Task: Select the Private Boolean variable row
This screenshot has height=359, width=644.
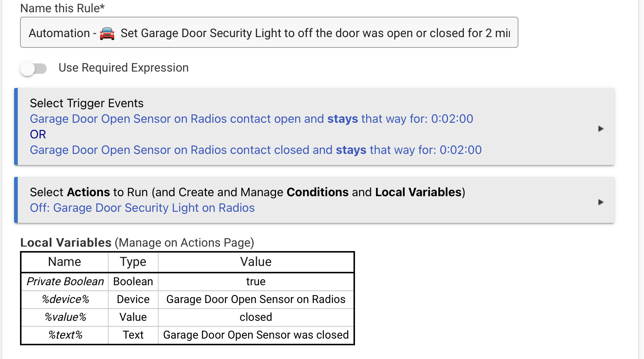Action: tap(187, 281)
